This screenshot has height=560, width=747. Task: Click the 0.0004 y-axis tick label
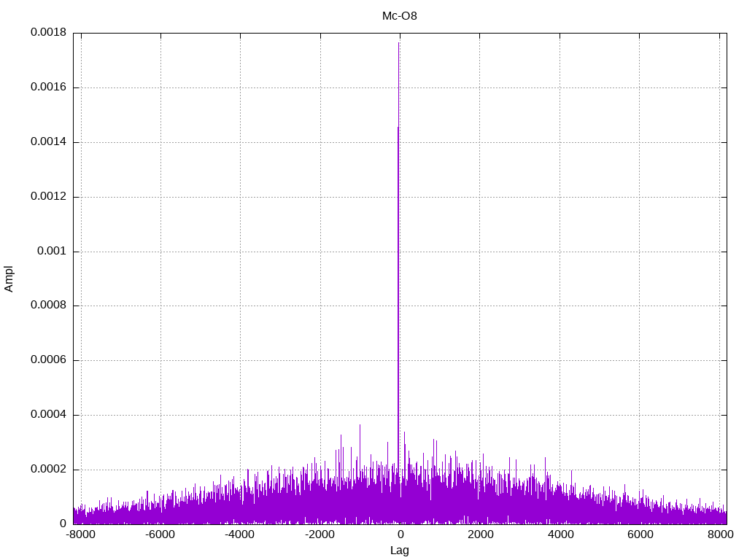(x=48, y=415)
